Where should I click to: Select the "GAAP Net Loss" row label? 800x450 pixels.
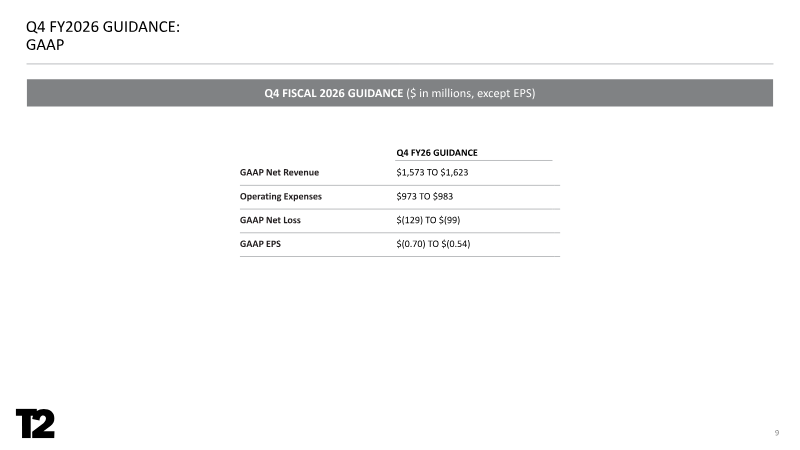click(x=272, y=221)
